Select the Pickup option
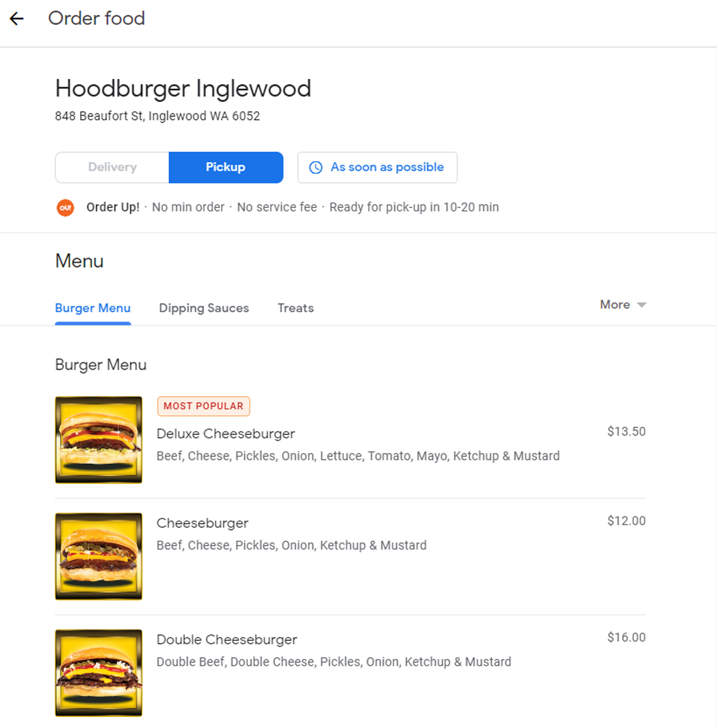Screen dimensions: 718x728 tap(225, 167)
